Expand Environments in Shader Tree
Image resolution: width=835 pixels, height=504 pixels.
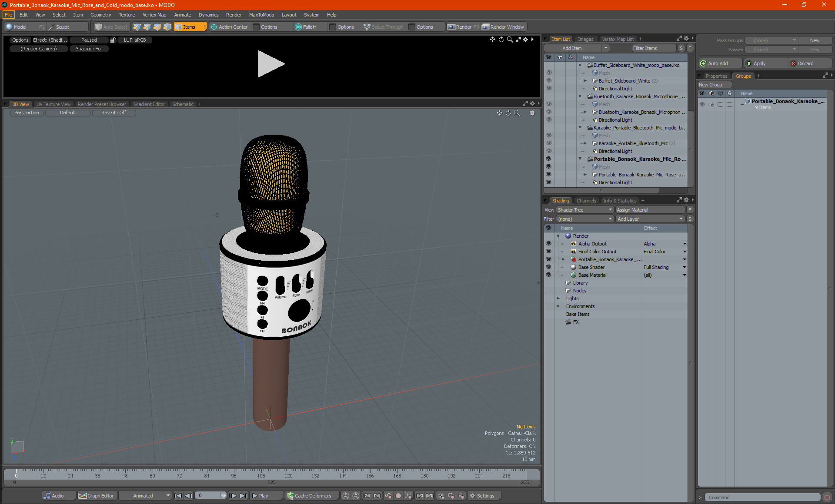point(558,306)
